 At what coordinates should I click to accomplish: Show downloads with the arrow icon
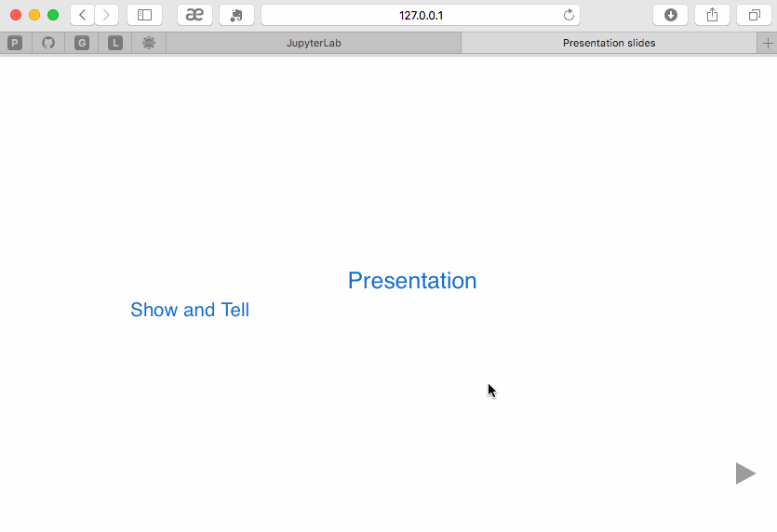(671, 15)
